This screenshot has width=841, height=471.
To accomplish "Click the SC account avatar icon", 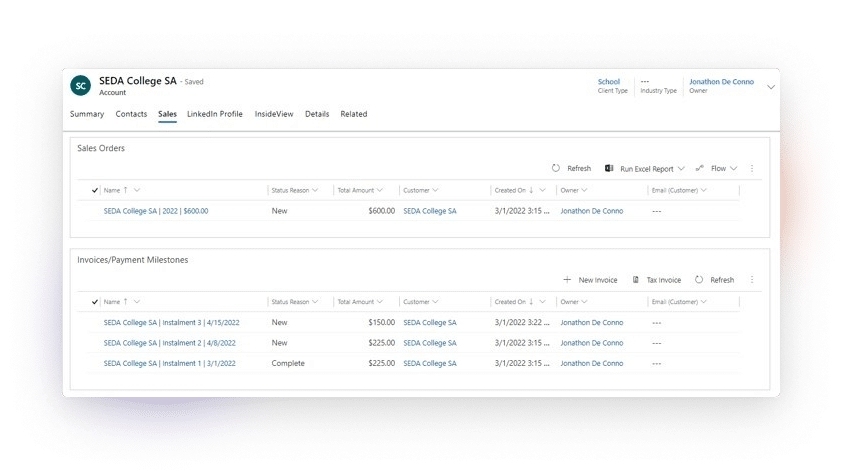I will 80,85.
